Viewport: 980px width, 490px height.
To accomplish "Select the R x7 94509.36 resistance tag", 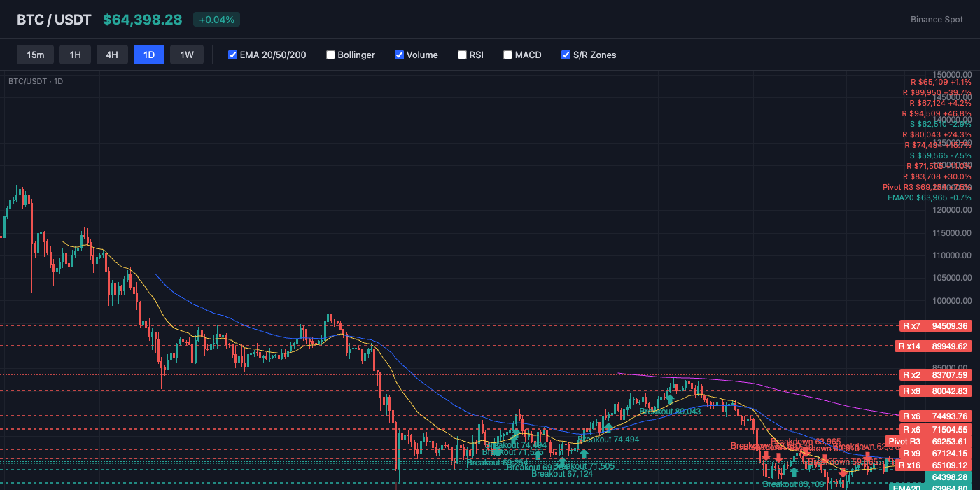I will (x=936, y=325).
